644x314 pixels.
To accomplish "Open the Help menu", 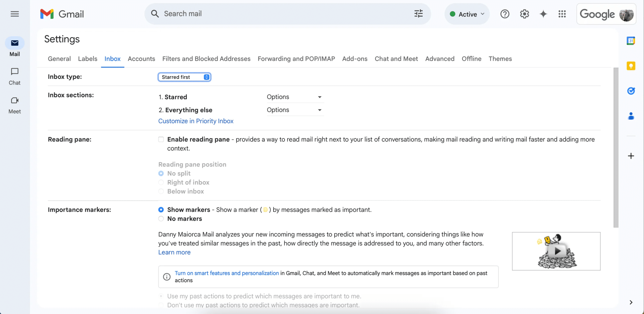I will click(x=504, y=14).
